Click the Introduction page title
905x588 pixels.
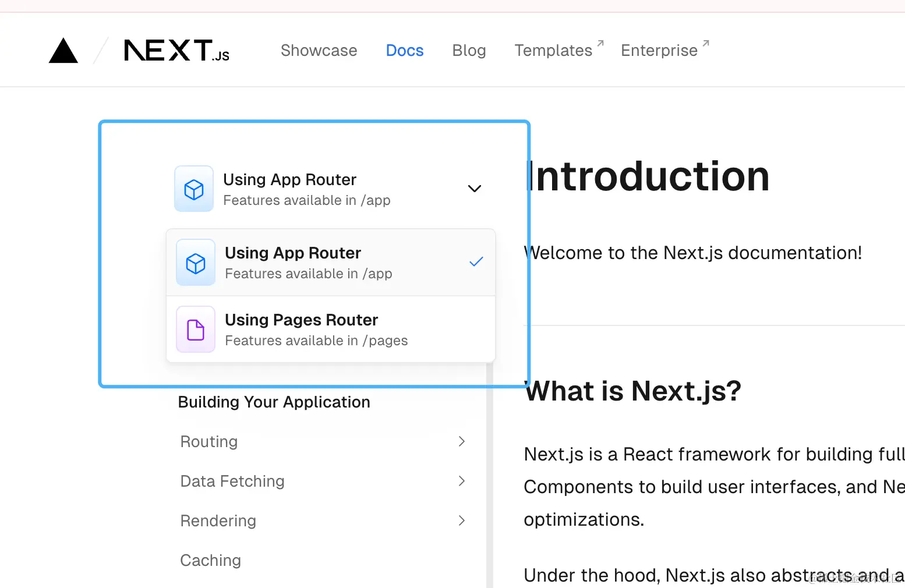coord(648,176)
